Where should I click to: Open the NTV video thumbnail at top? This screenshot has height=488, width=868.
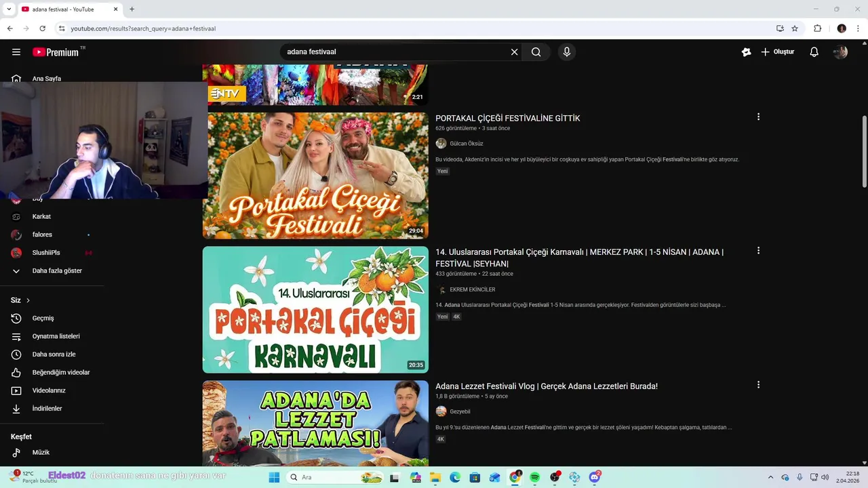pos(315,85)
